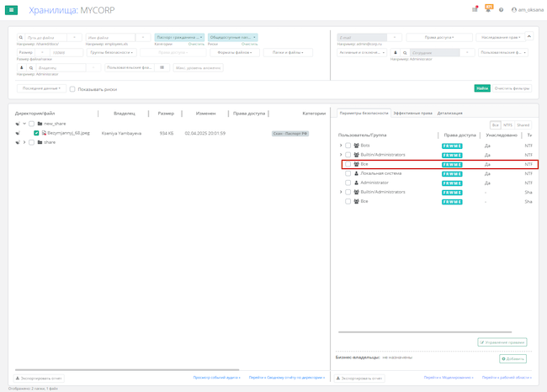Click the file list horizontal scrollbar
The height and width of the screenshot is (392, 547).
(127, 369)
